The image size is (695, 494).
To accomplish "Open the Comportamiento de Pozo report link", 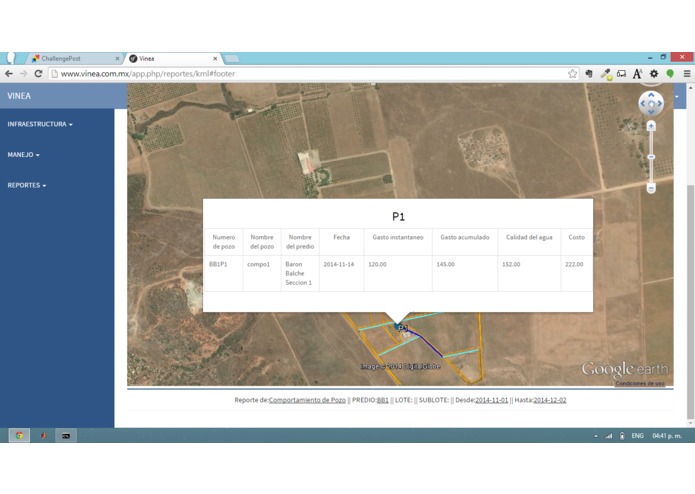I will pyautogui.click(x=307, y=400).
